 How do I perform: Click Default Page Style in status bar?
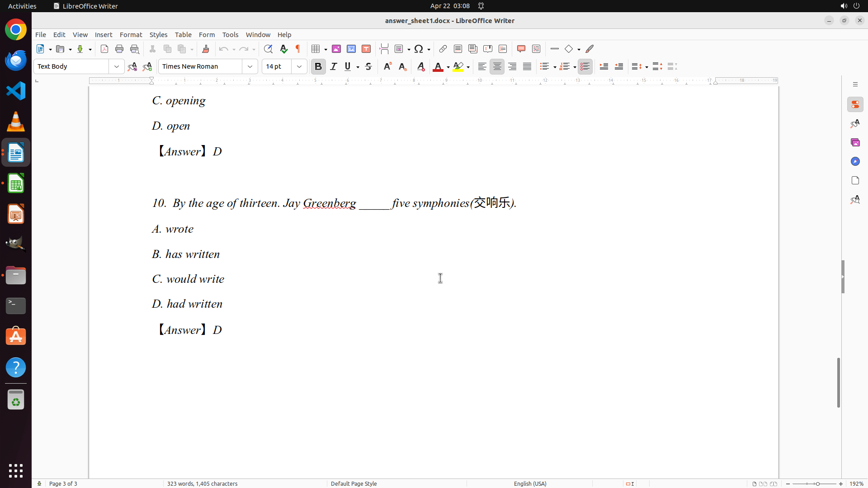coord(354,483)
